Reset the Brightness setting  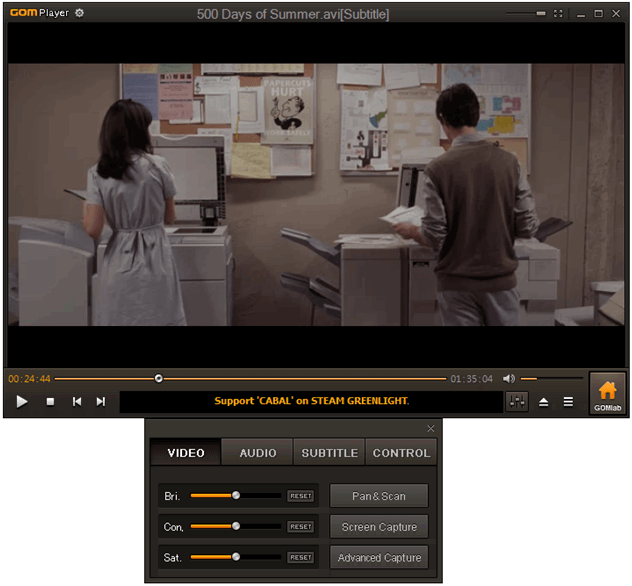301,496
